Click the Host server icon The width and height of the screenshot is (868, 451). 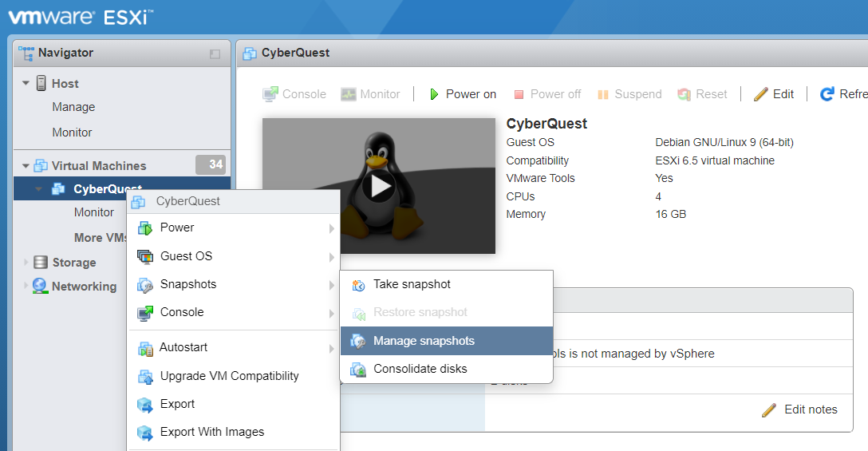[x=41, y=83]
